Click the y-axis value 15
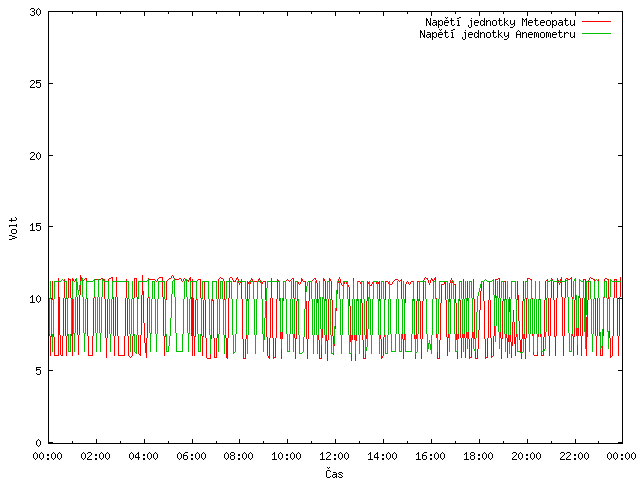The height and width of the screenshot is (480, 640). [x=36, y=227]
